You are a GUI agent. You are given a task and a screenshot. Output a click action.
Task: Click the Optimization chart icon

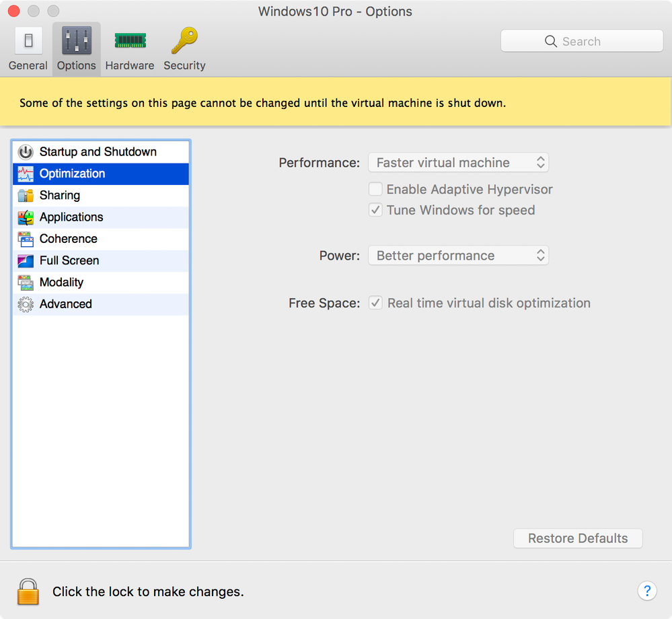(26, 174)
